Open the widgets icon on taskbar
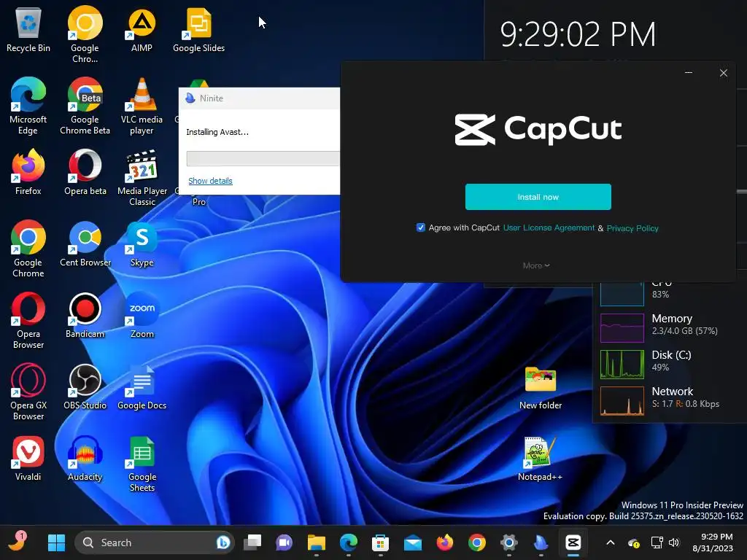747x560 pixels. [x=18, y=542]
